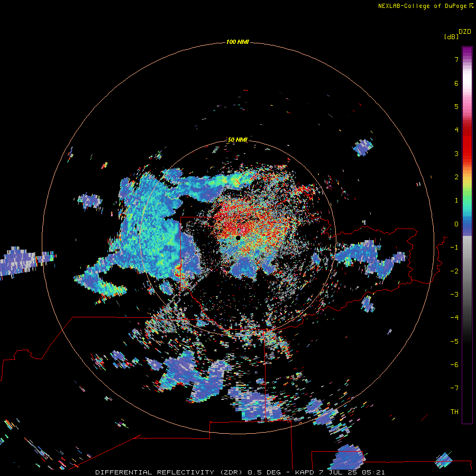The height and width of the screenshot is (476, 476).
Task: Click the 4 value on the color scale
Action: [456, 130]
